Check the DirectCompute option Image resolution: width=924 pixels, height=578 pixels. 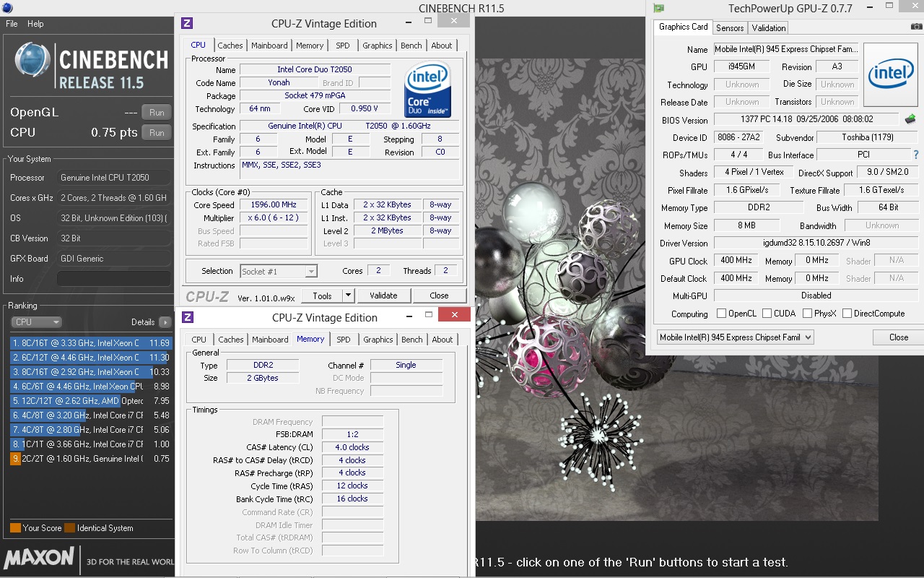(x=847, y=314)
